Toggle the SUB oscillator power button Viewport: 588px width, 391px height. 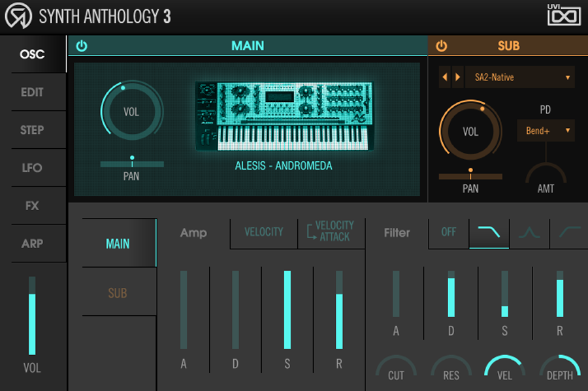[x=442, y=46]
